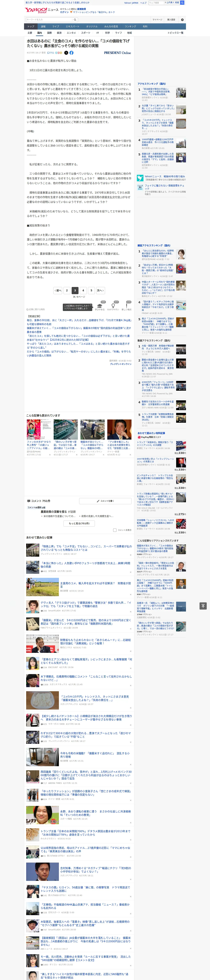210x980 pixels.
Task: Click the フェイクに騙されない green 2024 icon
Action: (140, 187)
